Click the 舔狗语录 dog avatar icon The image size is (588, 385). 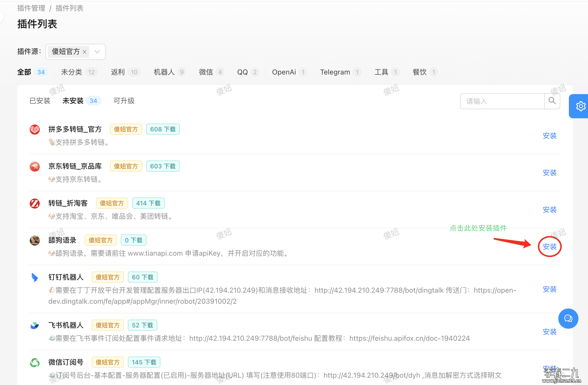click(x=35, y=240)
